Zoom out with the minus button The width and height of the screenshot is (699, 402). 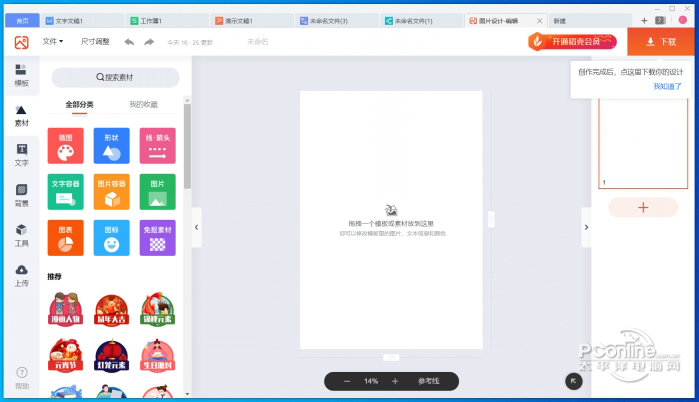pos(347,381)
